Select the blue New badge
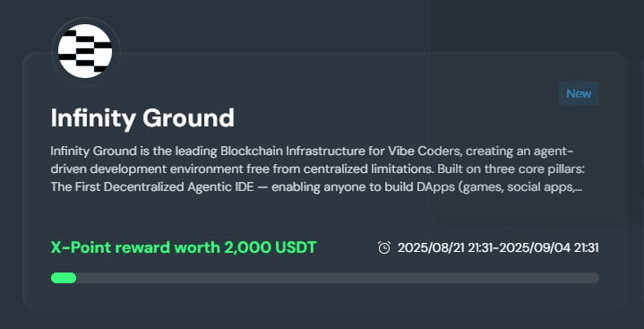Screen dimensions: 644x329 (579, 93)
